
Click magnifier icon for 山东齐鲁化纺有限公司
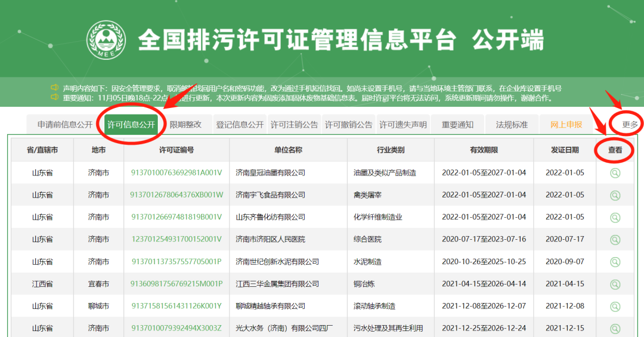[615, 217]
